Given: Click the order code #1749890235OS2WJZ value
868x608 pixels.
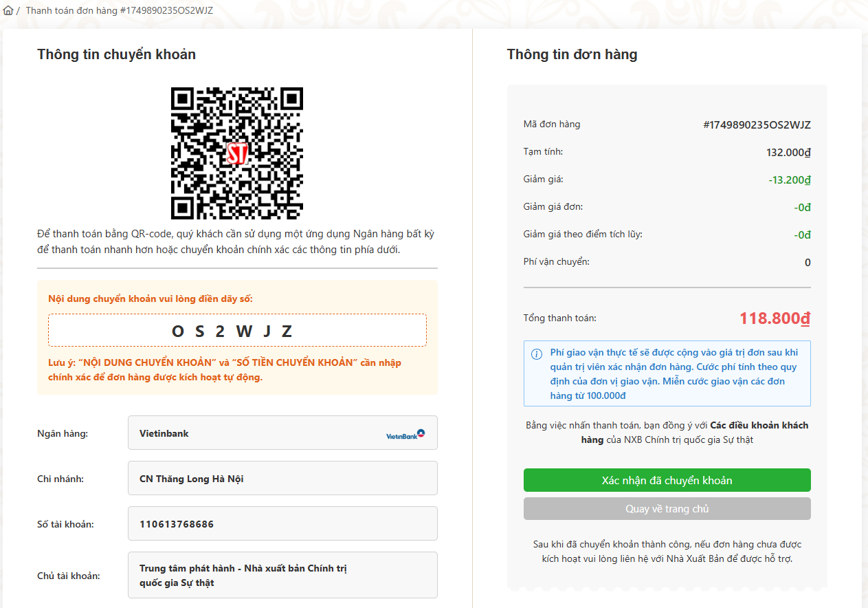Looking at the screenshot, I should click(x=757, y=124).
